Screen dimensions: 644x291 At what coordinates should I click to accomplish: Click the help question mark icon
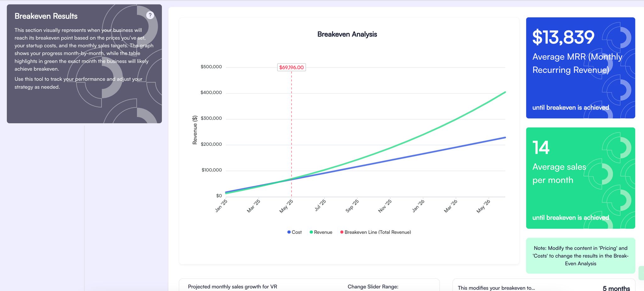click(x=150, y=15)
